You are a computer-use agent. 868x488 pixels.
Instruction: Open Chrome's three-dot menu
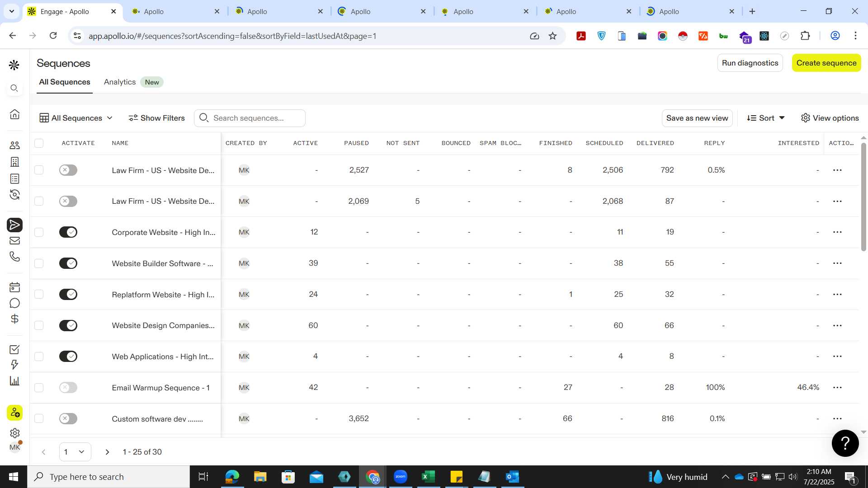(855, 36)
